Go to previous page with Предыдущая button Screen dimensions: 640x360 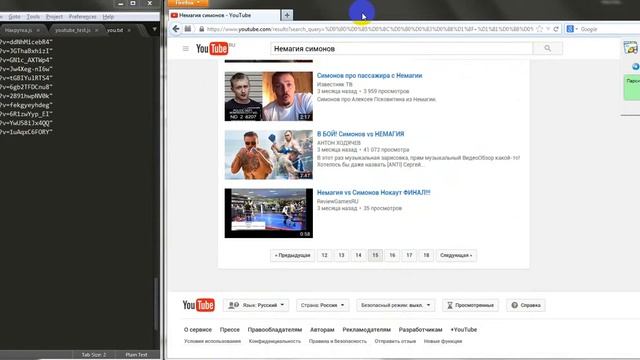[x=292, y=256]
